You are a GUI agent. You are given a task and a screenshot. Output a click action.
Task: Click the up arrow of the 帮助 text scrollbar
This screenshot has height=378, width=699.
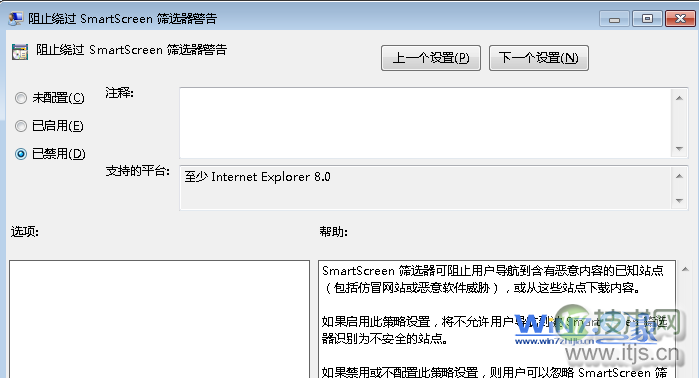click(x=685, y=269)
